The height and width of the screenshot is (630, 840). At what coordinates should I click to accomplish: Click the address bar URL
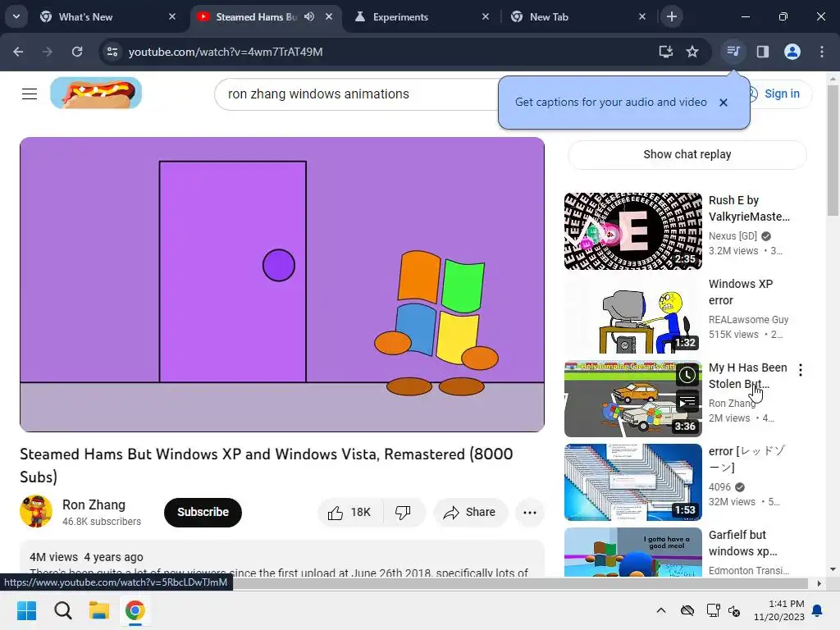(x=226, y=52)
